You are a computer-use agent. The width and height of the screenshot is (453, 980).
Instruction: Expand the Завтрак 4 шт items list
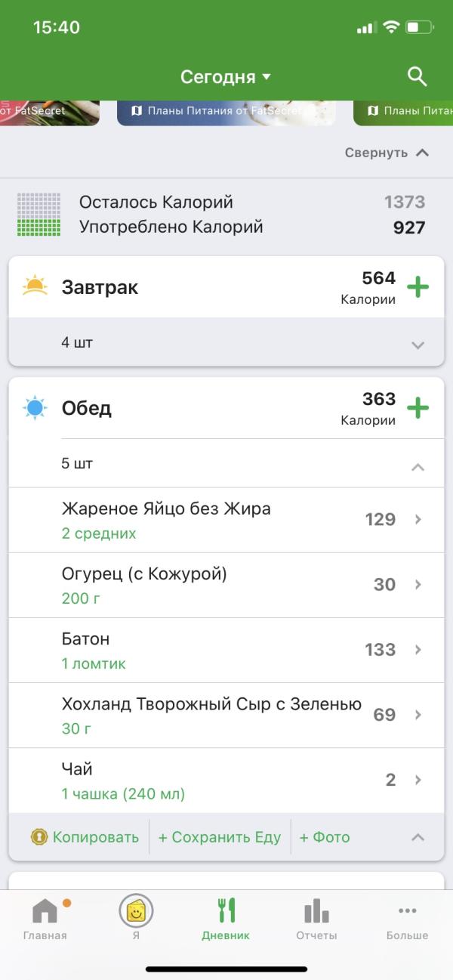point(418,345)
